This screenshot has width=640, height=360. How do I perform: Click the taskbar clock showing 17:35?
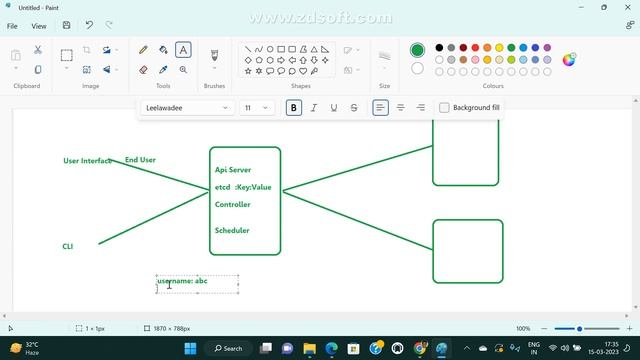pos(604,348)
